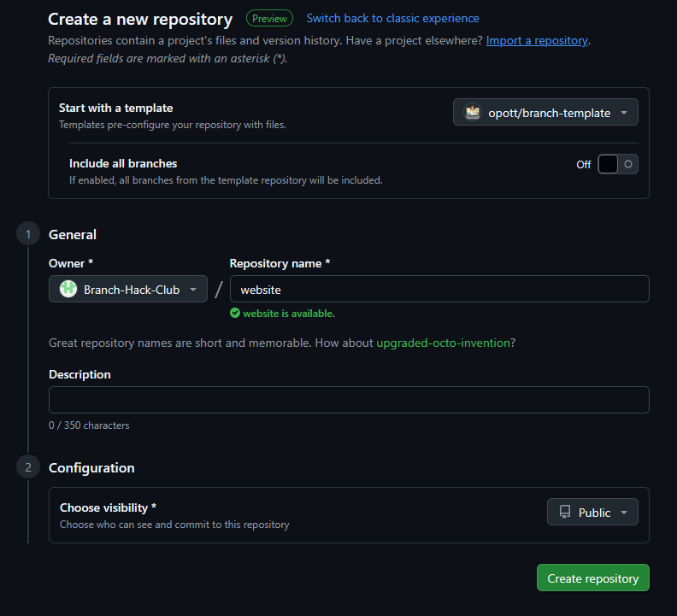Click the Off label beside the branches toggle
This screenshot has height=616, width=677.
[x=583, y=165]
